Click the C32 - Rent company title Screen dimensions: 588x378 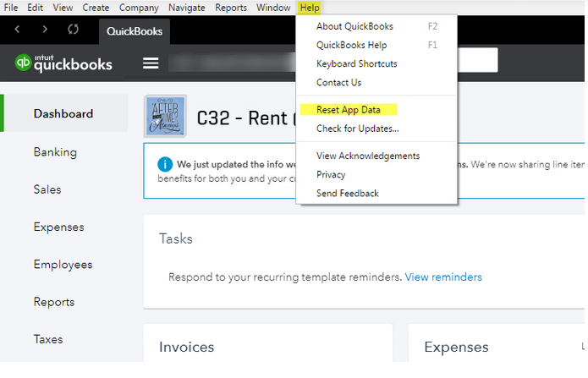tap(246, 118)
